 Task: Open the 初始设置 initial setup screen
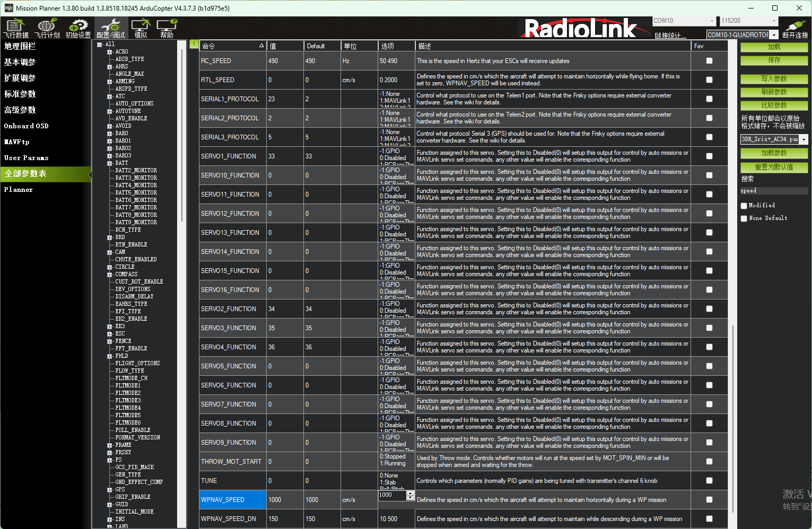coord(78,28)
